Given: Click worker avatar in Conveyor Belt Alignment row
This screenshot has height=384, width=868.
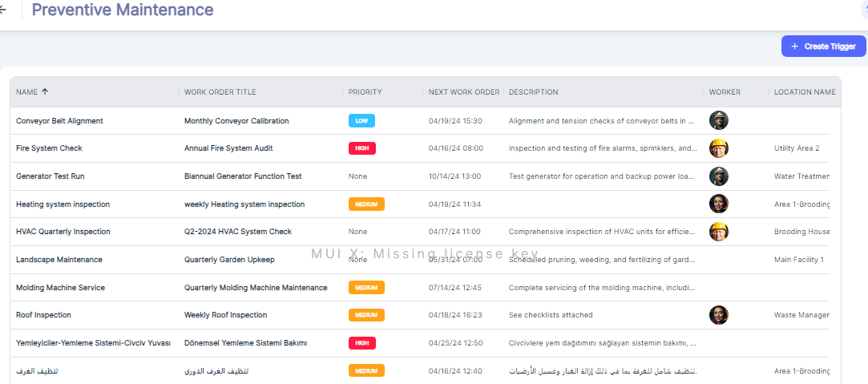Looking at the screenshot, I should pos(719,121).
